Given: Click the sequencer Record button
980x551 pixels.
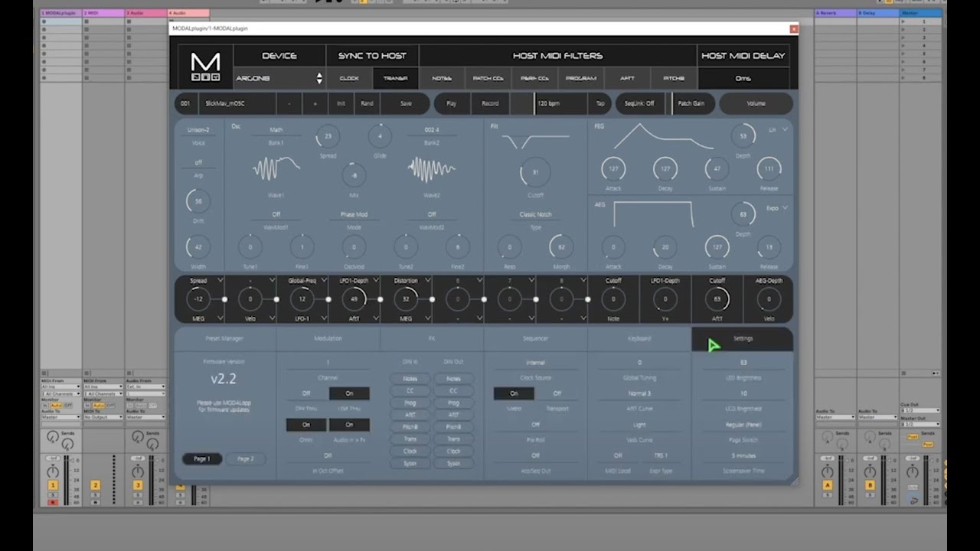Looking at the screenshot, I should click(x=490, y=103).
